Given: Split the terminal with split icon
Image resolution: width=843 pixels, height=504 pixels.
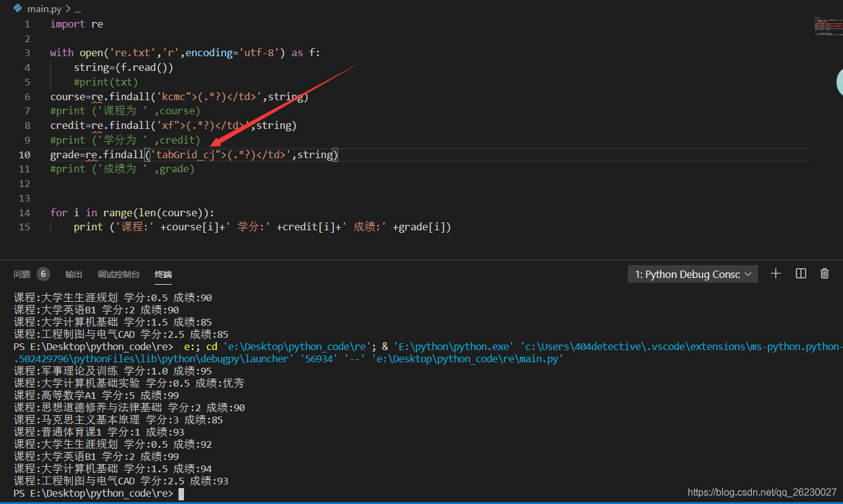Looking at the screenshot, I should point(801,274).
